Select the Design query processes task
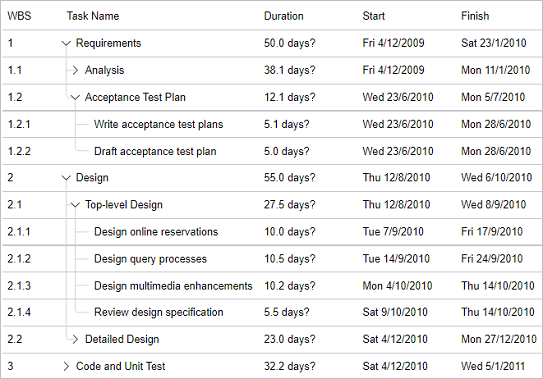The width and height of the screenshot is (543, 379). (x=150, y=259)
